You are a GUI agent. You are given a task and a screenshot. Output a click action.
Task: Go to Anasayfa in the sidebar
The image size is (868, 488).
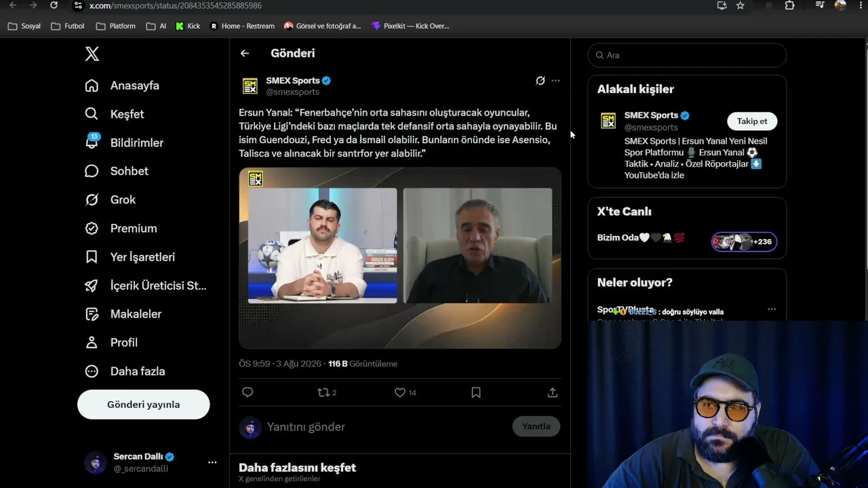click(x=122, y=85)
